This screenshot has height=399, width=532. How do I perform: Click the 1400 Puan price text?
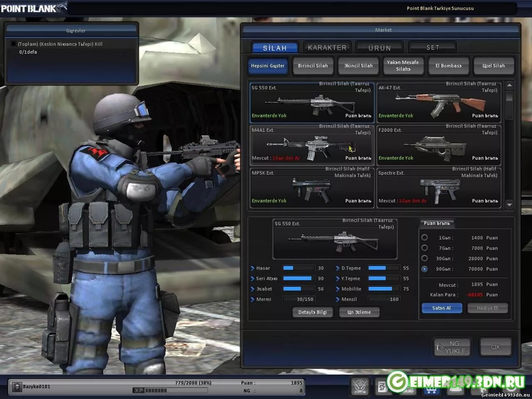coord(484,238)
